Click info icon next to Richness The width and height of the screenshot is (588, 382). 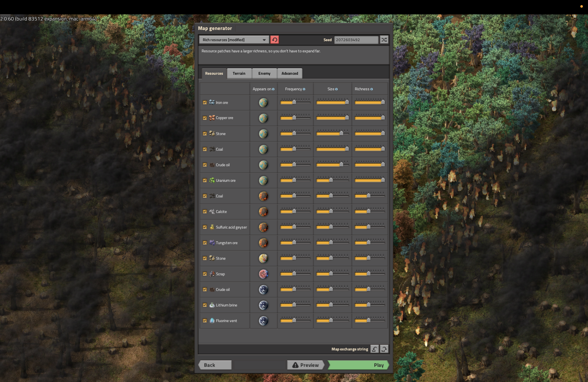(371, 89)
